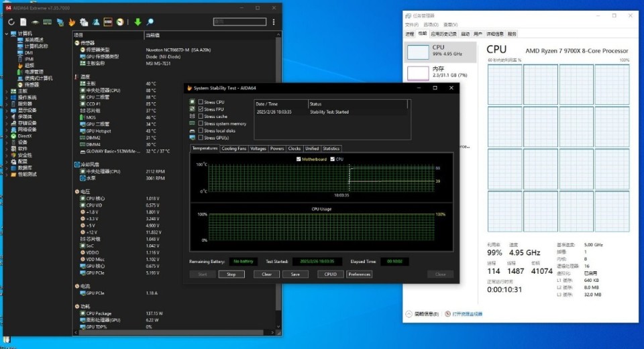
Task: Expand the 性能测试 tree node
Action: click(x=7, y=174)
